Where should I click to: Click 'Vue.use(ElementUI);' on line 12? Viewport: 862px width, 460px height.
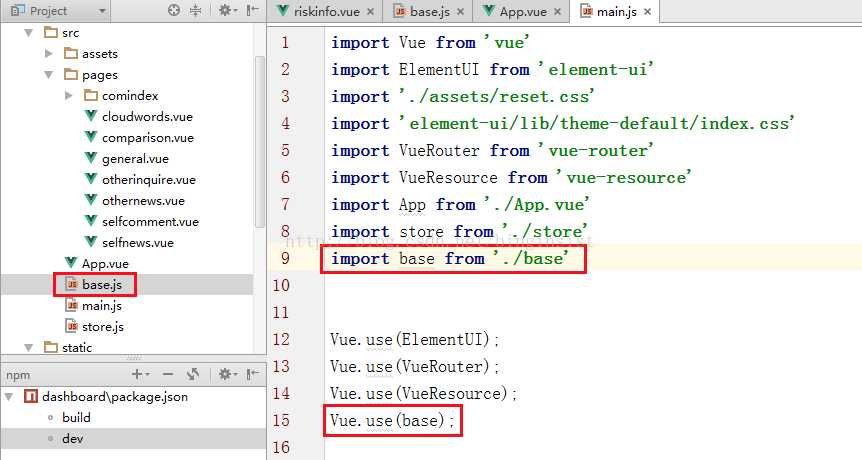(x=415, y=340)
